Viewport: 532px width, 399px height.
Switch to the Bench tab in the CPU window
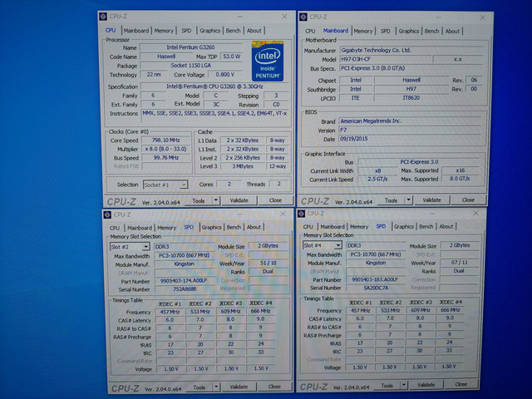click(x=233, y=30)
